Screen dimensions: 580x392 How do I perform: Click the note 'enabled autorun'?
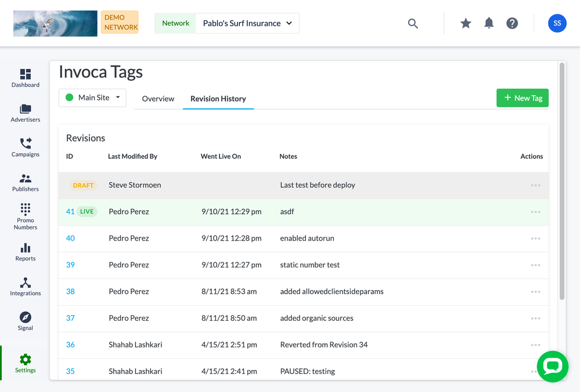point(307,238)
